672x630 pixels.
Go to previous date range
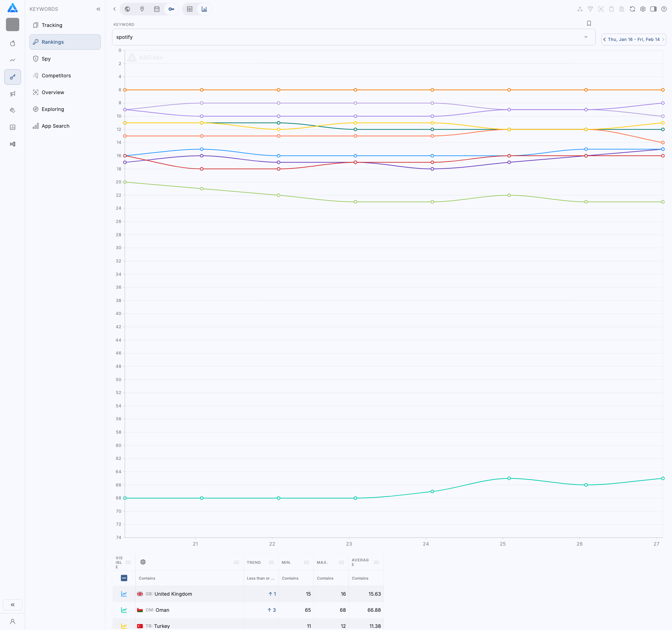[604, 40]
